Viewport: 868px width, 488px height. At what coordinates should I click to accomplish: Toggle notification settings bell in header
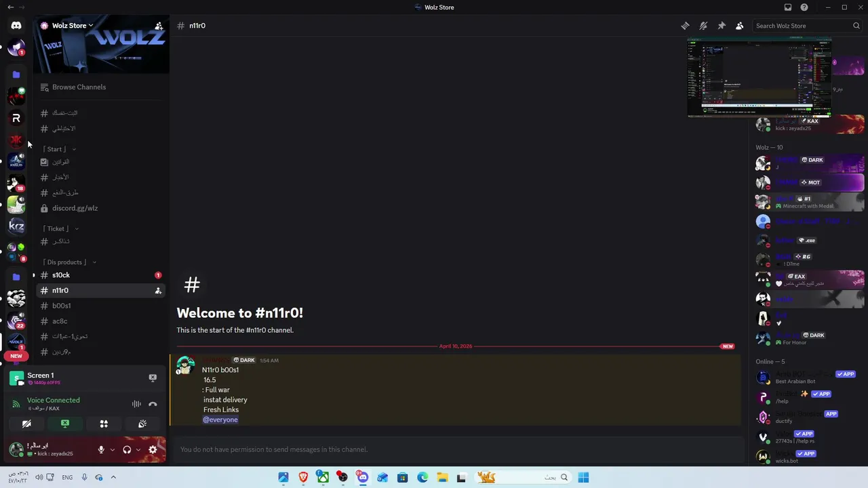click(703, 26)
